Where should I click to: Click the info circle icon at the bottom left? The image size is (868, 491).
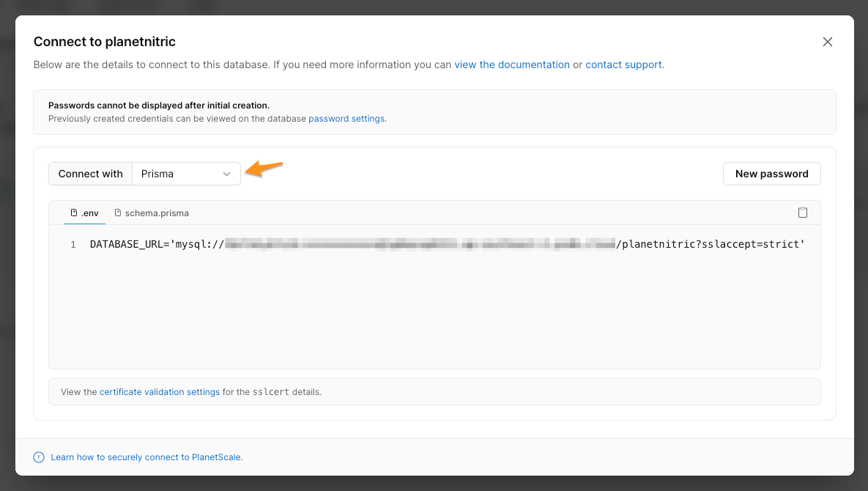tap(38, 457)
